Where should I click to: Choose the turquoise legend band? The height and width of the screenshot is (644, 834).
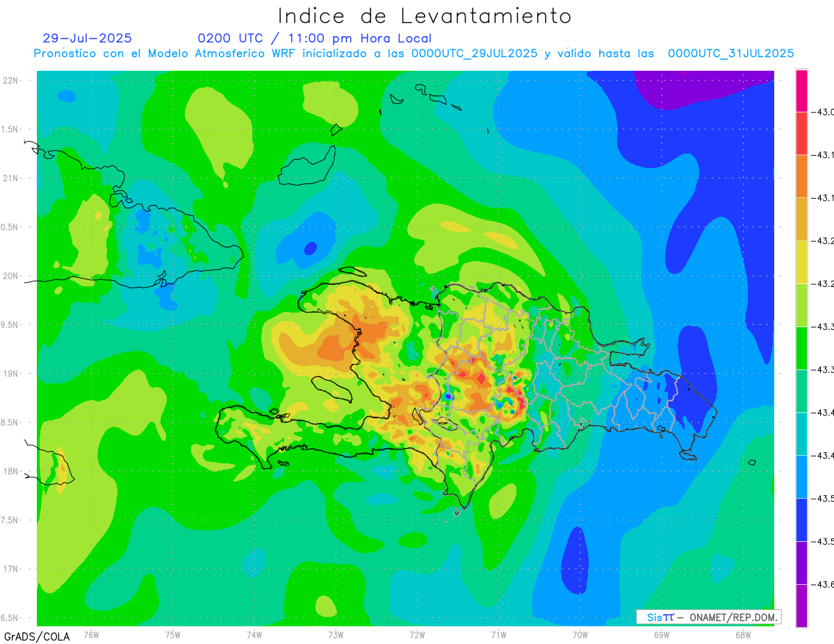[801, 434]
